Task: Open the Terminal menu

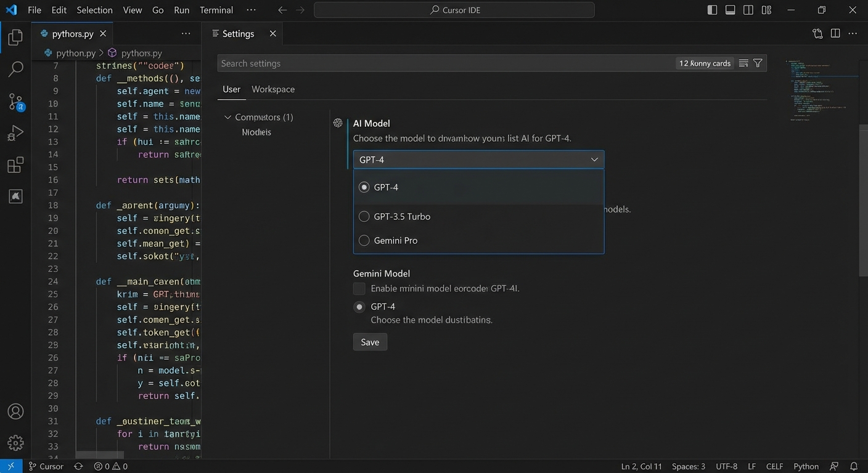Action: 216,10
